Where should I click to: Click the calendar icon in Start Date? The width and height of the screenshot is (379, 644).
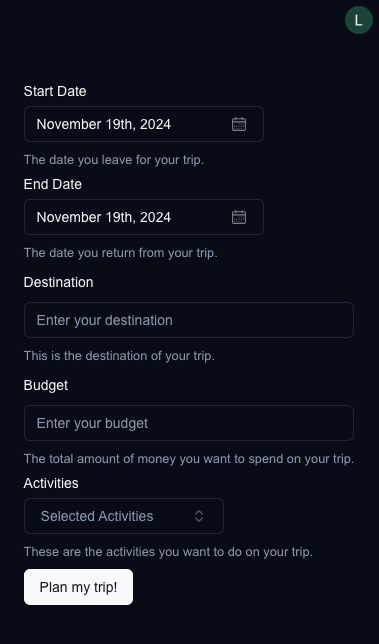tap(239, 124)
